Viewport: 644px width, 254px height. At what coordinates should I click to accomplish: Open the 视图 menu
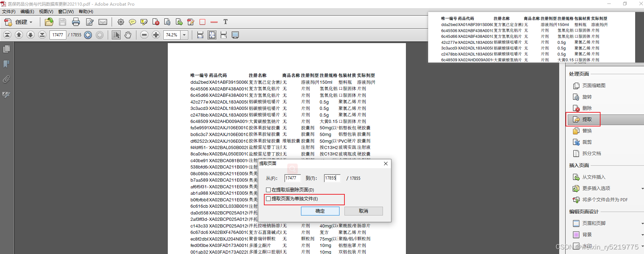point(46,12)
